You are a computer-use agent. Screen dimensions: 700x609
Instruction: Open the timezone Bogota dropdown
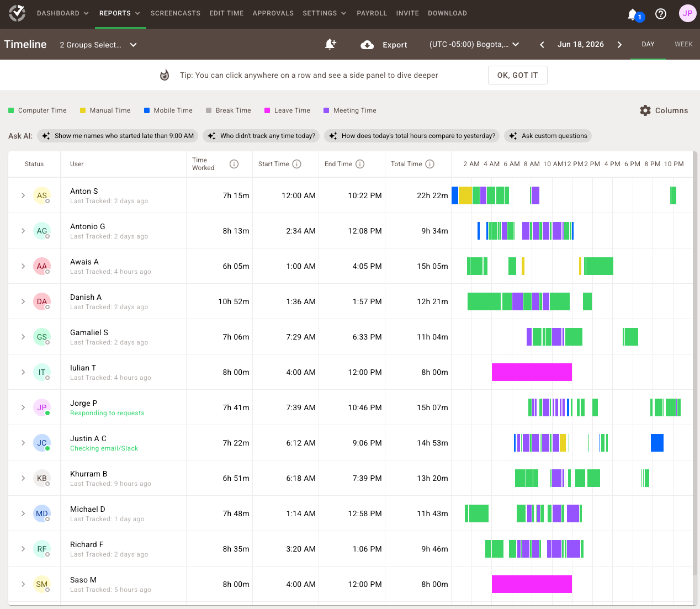coord(474,45)
